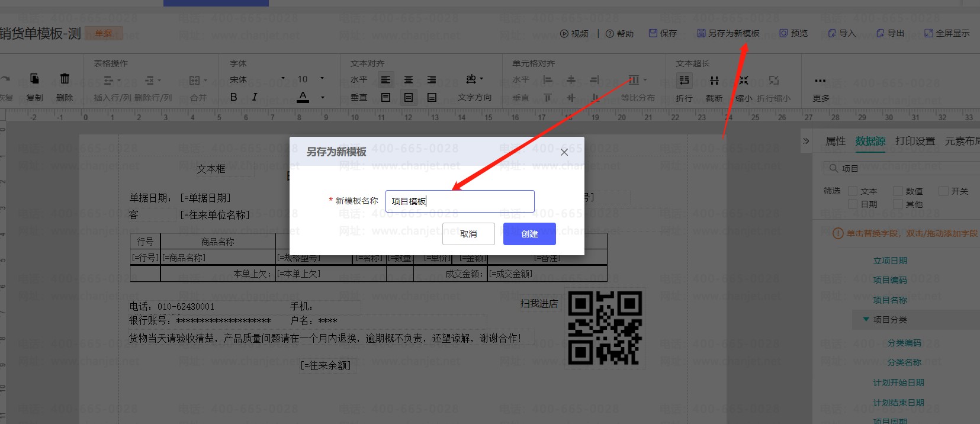Toggle bold B formatting

click(234, 97)
